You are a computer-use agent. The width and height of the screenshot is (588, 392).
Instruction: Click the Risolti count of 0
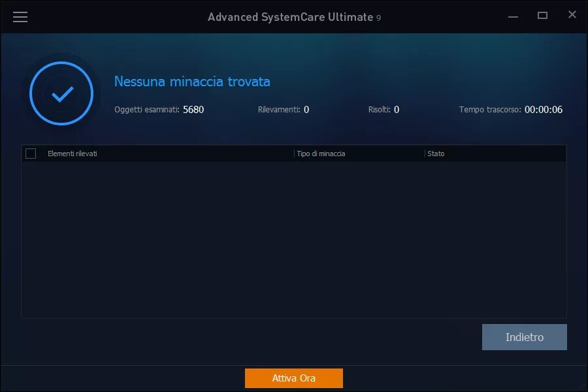point(397,110)
